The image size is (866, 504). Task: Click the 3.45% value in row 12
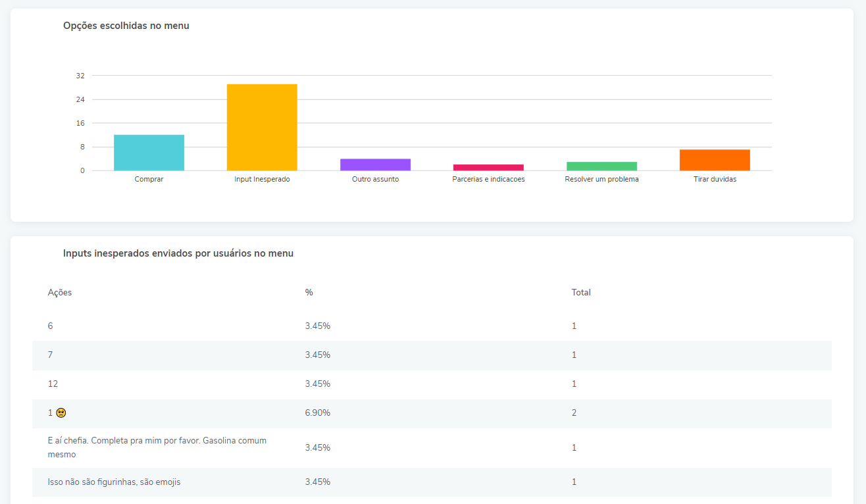pyautogui.click(x=318, y=384)
